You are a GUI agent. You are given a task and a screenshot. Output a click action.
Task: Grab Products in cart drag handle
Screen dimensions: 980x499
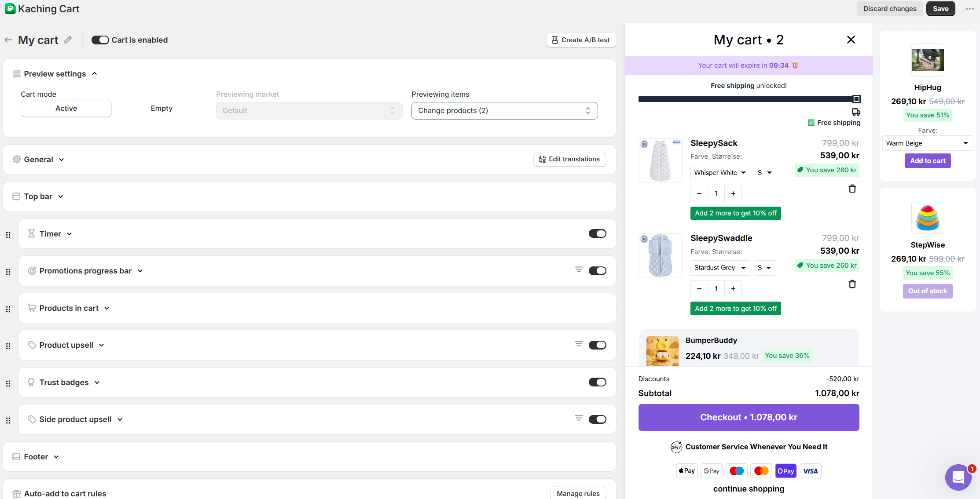[8, 309]
